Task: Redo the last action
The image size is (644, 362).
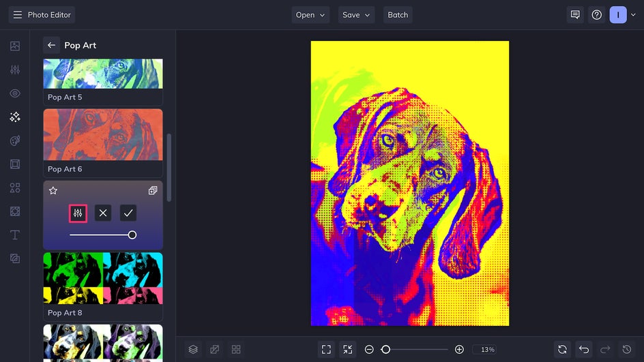Action: pyautogui.click(x=605, y=349)
